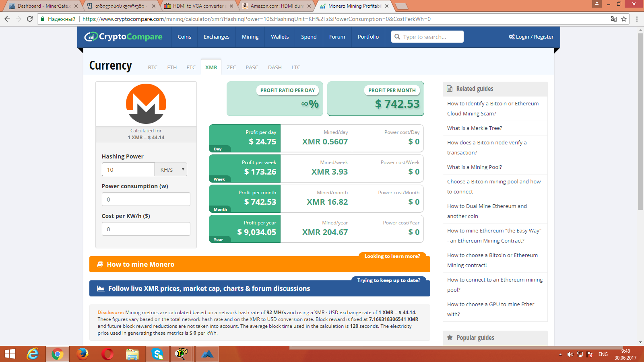Screen dimensions: 644x362
Task: Select the XMR currency tab
Action: [x=211, y=67]
